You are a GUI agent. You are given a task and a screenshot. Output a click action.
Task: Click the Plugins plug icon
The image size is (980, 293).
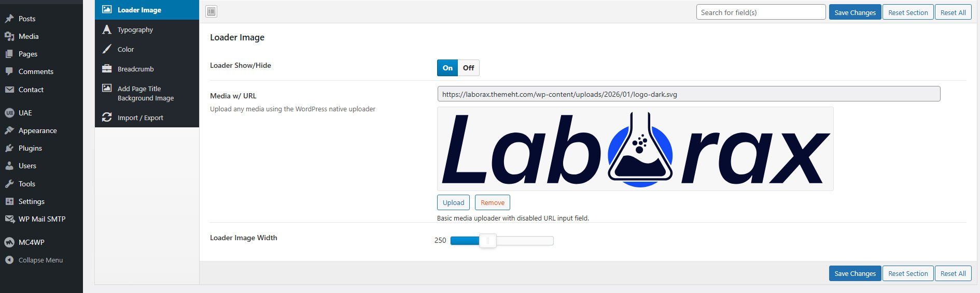click(x=9, y=148)
